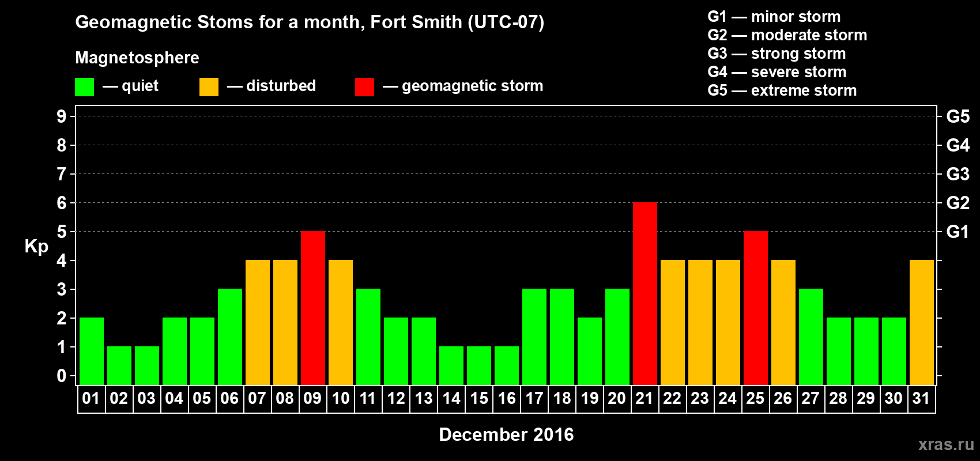Click the orange bar for December 31
The width and height of the screenshot is (980, 461).
tap(922, 323)
